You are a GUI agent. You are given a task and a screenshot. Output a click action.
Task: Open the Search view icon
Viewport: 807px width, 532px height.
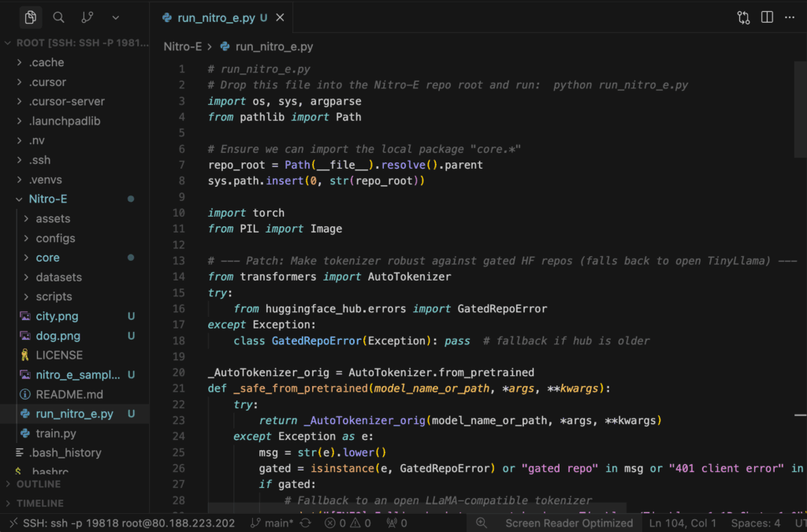[x=58, y=17]
